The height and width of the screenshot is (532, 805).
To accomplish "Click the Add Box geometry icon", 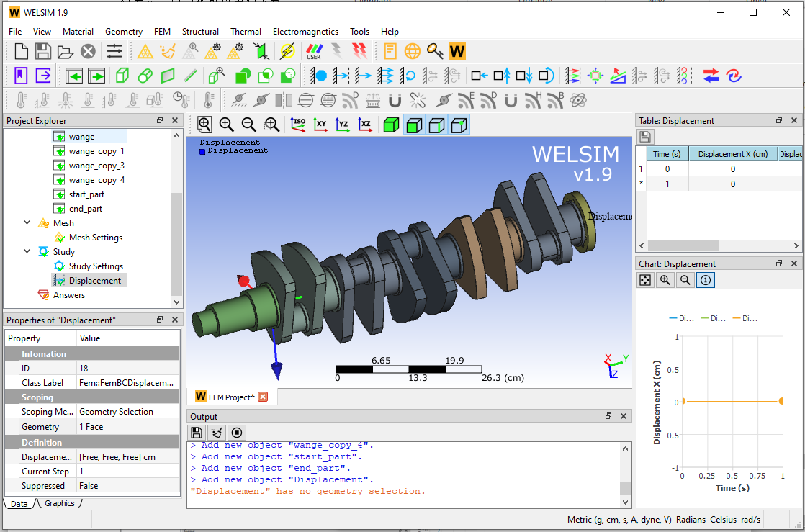I will (x=122, y=76).
